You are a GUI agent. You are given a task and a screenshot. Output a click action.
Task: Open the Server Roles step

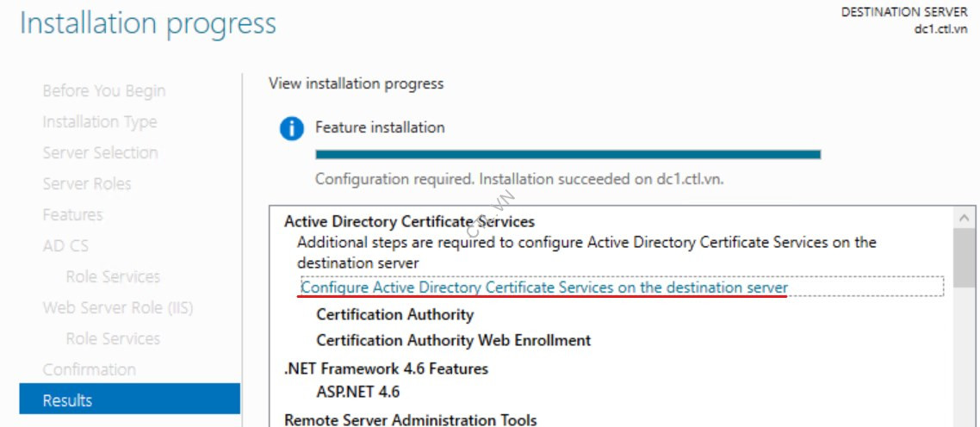[x=86, y=184]
